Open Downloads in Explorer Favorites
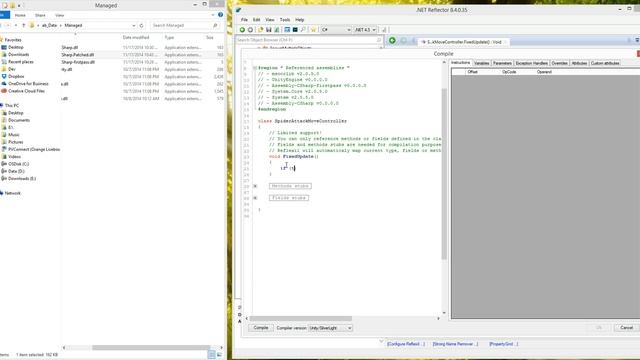The width and height of the screenshot is (640, 360). tap(18, 54)
